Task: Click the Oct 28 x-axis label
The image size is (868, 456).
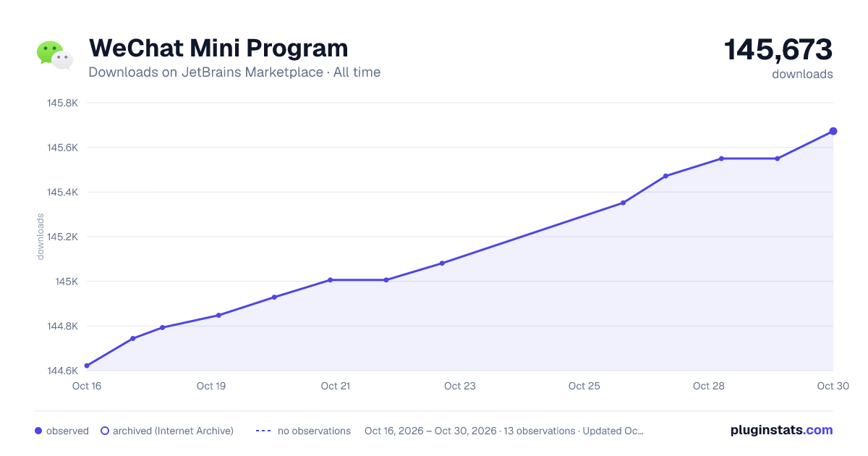Action: tap(709, 386)
